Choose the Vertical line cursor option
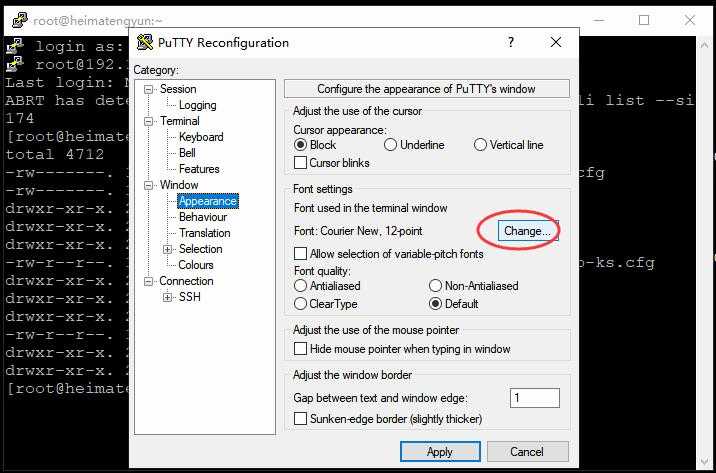 [x=480, y=145]
